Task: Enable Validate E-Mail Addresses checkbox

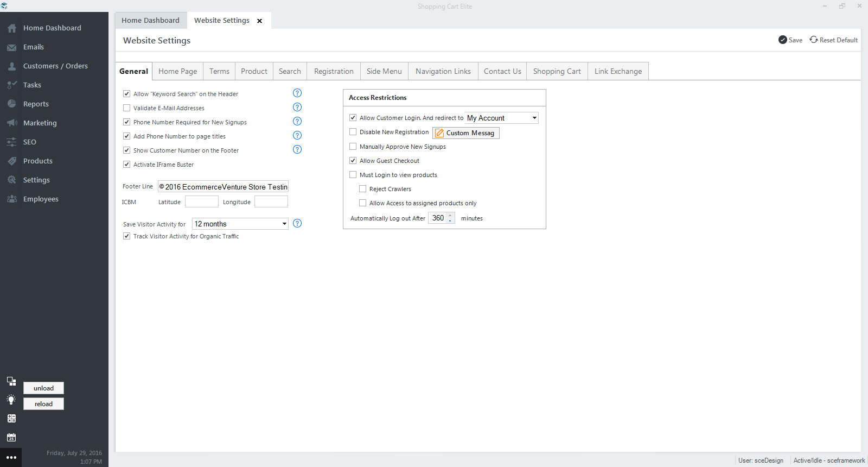Action: point(127,108)
